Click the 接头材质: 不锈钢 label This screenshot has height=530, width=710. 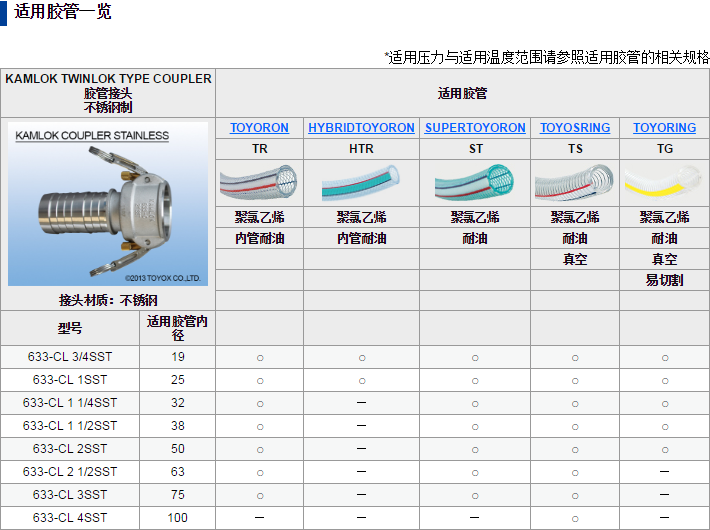coord(108,300)
